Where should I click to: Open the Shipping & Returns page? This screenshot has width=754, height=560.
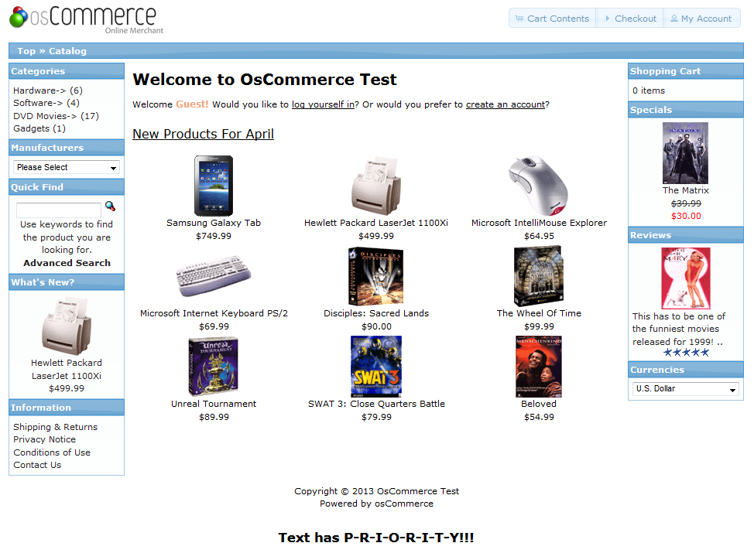click(55, 427)
